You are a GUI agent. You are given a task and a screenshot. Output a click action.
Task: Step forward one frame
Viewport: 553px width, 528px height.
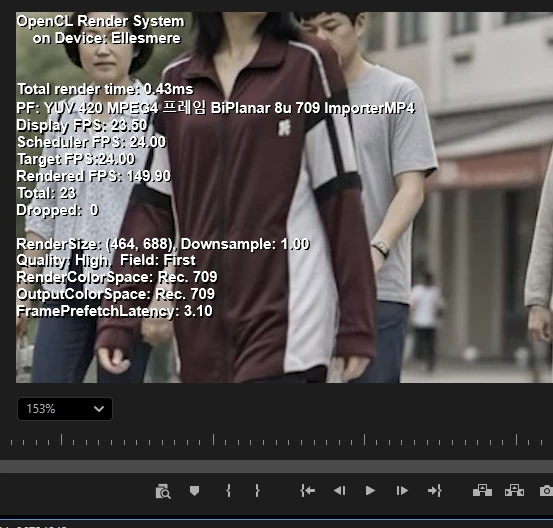pos(402,491)
